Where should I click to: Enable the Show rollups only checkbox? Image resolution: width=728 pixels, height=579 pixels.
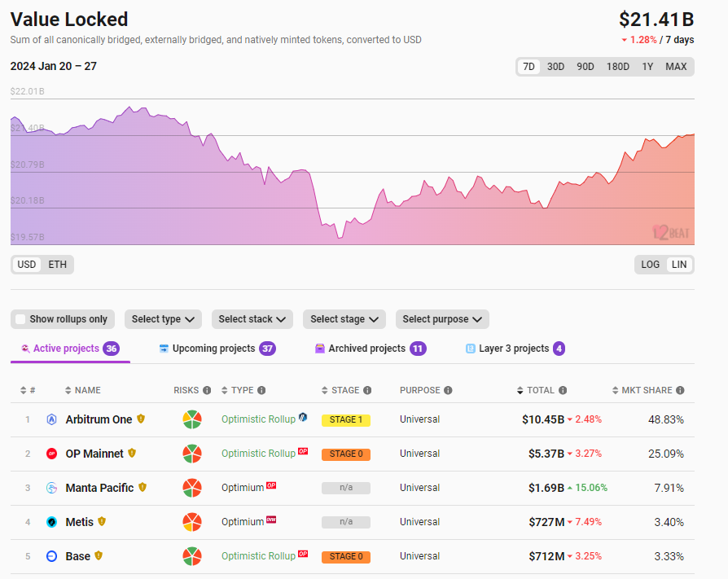tap(21, 319)
